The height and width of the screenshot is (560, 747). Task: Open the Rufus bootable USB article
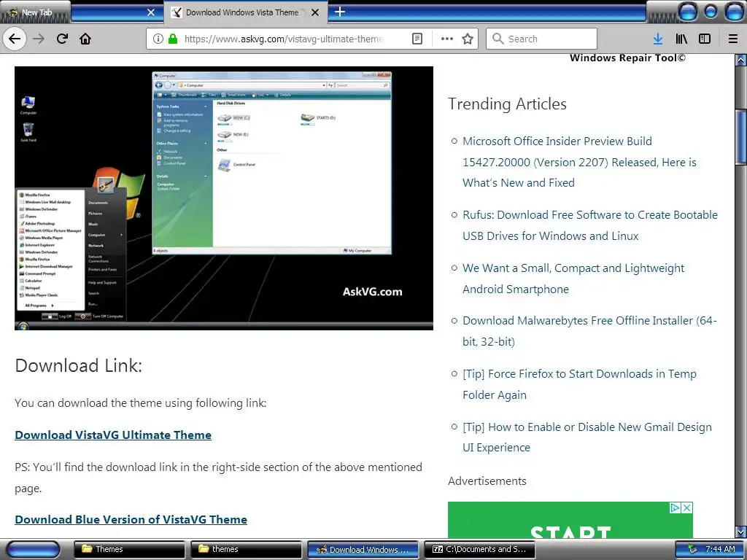click(589, 225)
